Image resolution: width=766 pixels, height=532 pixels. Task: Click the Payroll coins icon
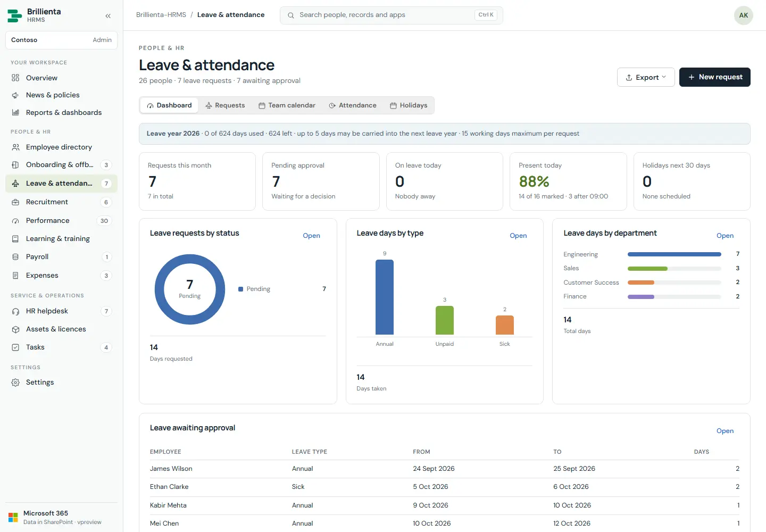tap(15, 257)
